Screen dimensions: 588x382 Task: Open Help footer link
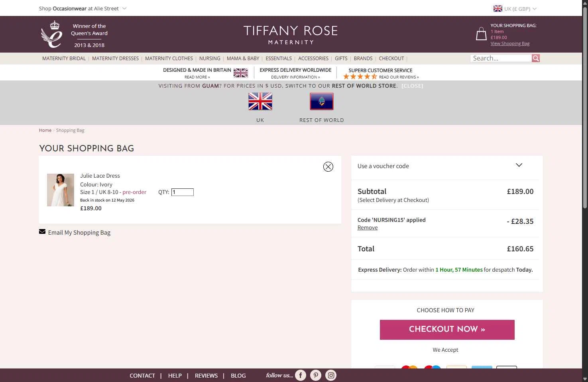[175, 375]
